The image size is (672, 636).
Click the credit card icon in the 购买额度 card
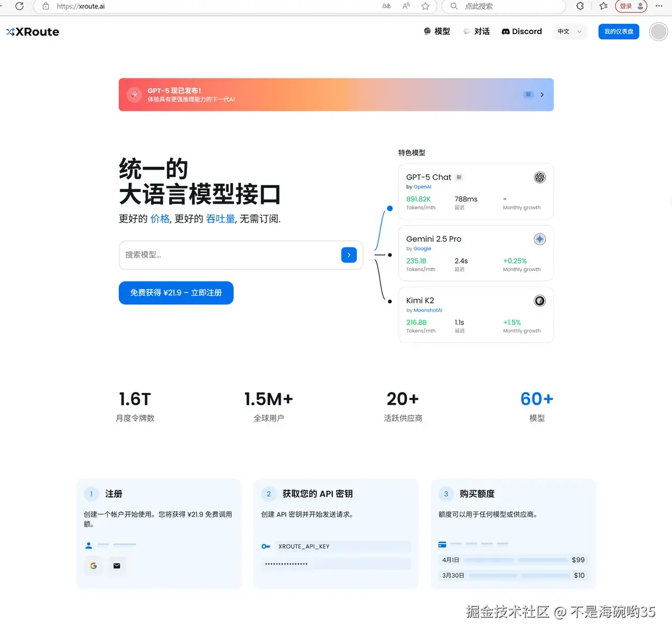(442, 544)
